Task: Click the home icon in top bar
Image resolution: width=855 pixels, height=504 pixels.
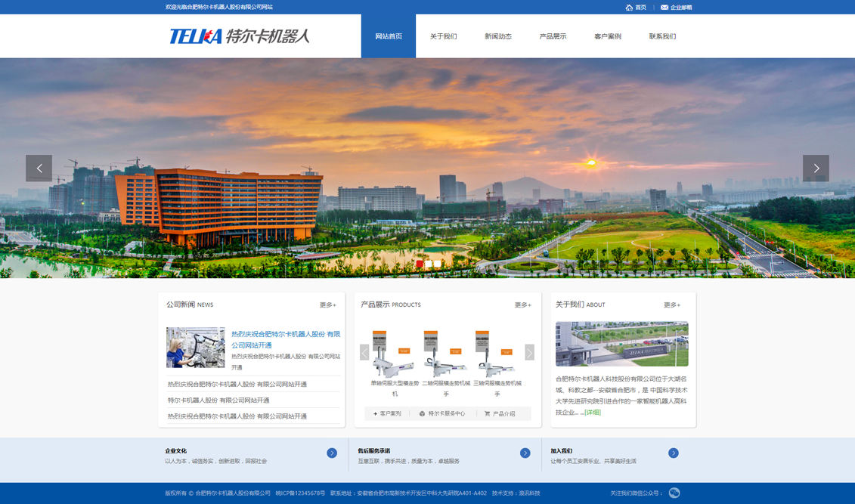Action: tap(629, 8)
